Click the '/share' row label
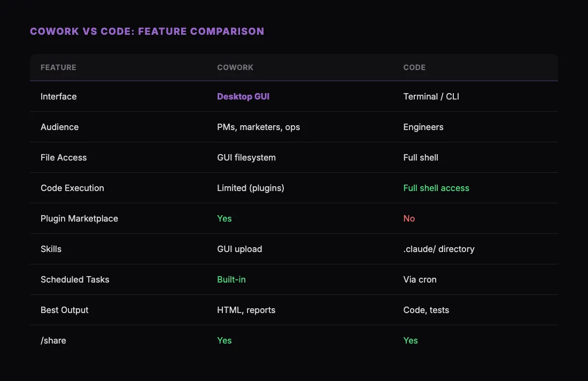 click(53, 340)
